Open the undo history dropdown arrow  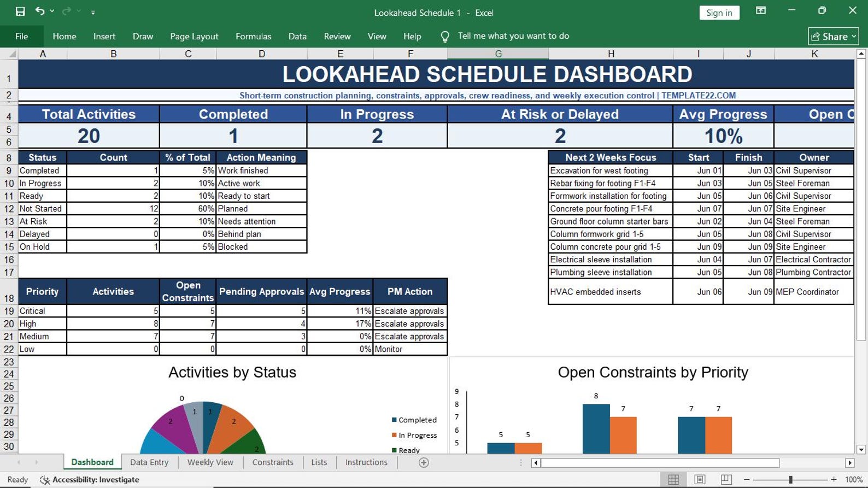pos(52,11)
